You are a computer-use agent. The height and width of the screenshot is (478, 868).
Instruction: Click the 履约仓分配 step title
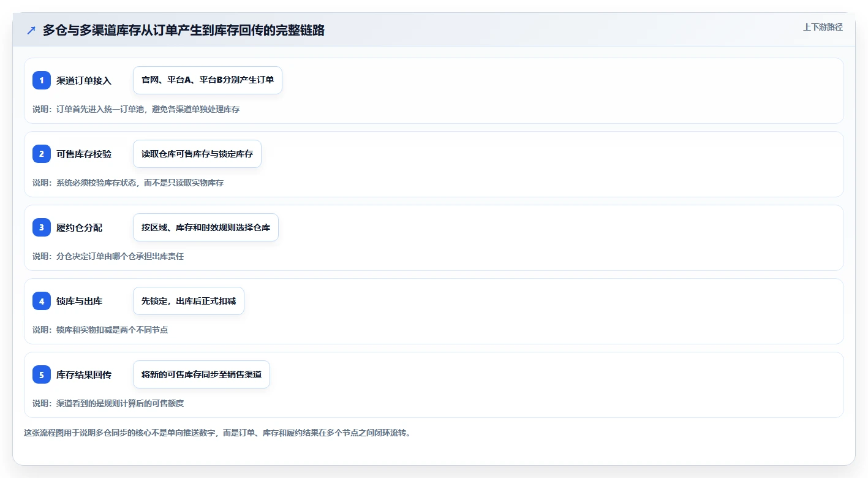tap(80, 227)
